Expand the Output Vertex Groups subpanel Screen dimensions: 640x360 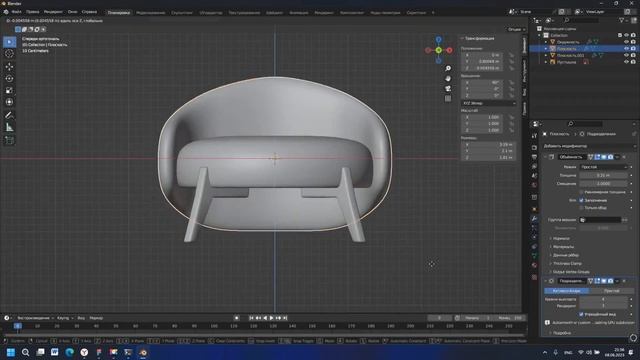(571, 272)
